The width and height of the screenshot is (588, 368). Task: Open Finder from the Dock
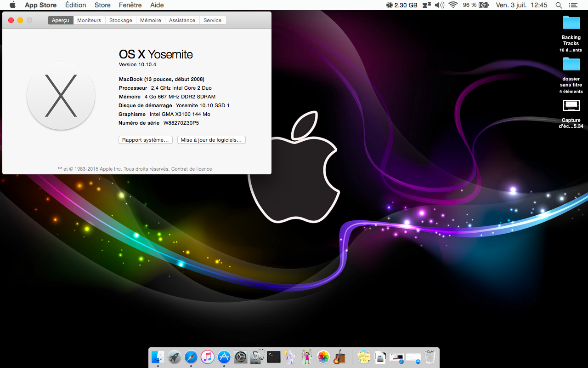coord(158,357)
